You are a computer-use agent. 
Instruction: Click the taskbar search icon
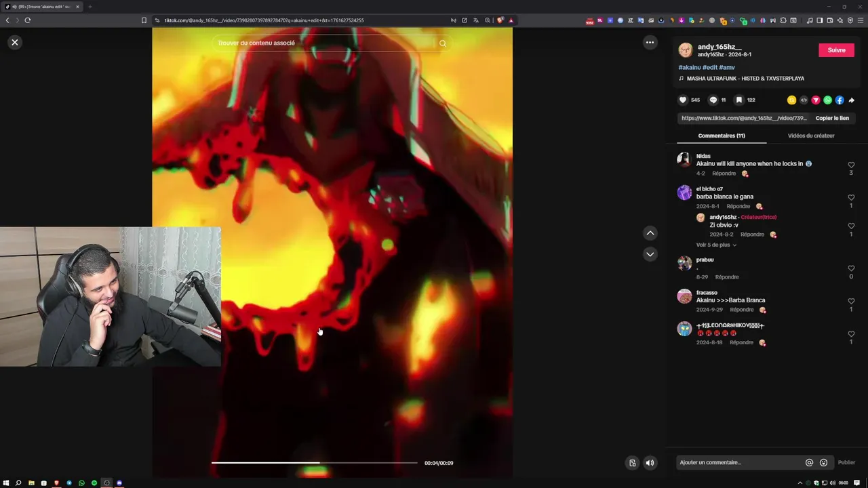pyautogui.click(x=18, y=483)
